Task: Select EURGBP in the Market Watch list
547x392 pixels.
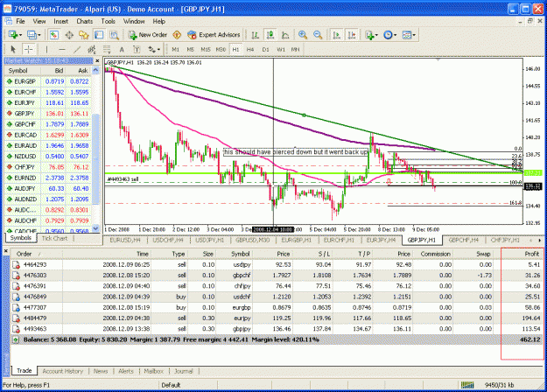Action: (x=48, y=81)
